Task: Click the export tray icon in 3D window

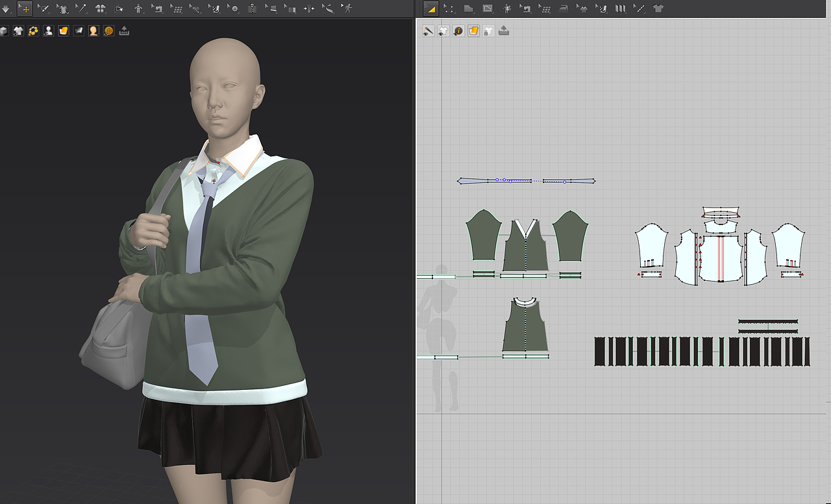Action: click(124, 30)
